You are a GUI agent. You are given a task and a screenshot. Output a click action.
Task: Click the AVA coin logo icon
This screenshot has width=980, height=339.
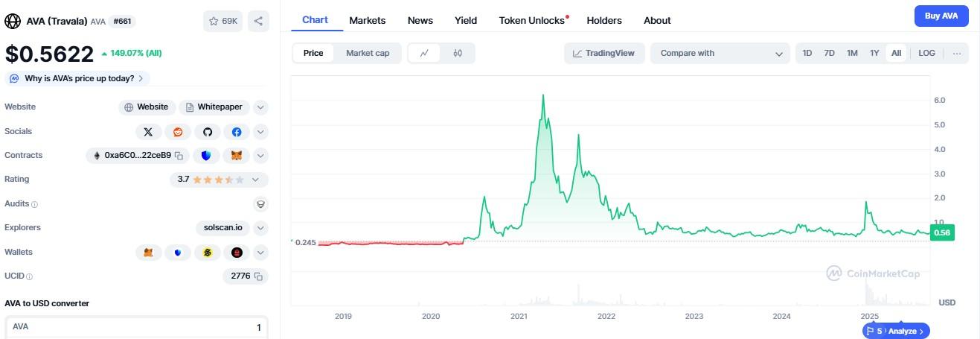[13, 21]
